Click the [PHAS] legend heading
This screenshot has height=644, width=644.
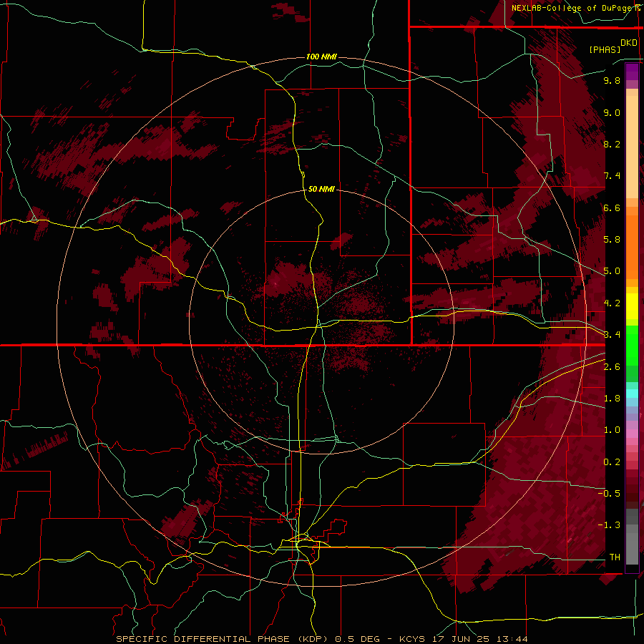(604, 49)
